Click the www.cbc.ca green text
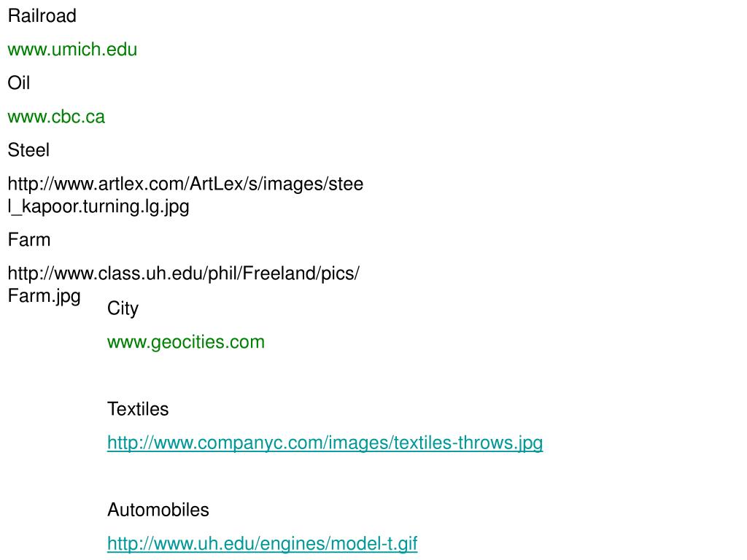 pyautogui.click(x=56, y=117)
